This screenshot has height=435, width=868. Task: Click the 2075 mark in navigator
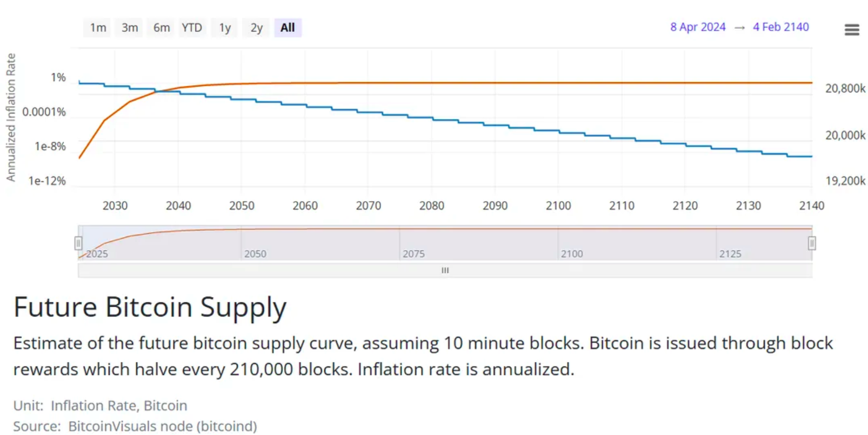(x=413, y=254)
